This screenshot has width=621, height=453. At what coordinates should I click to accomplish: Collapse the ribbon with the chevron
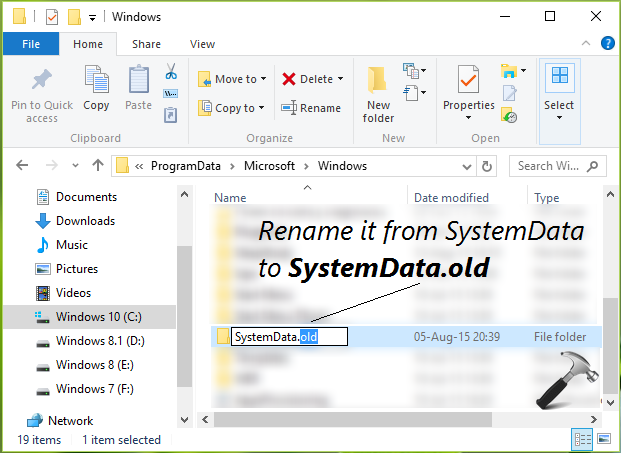click(x=586, y=43)
